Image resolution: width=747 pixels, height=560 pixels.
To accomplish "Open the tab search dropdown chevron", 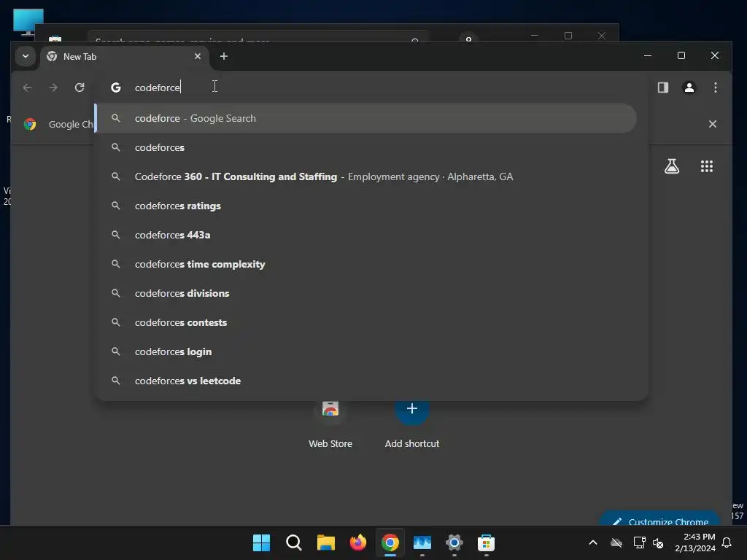I will tap(26, 56).
